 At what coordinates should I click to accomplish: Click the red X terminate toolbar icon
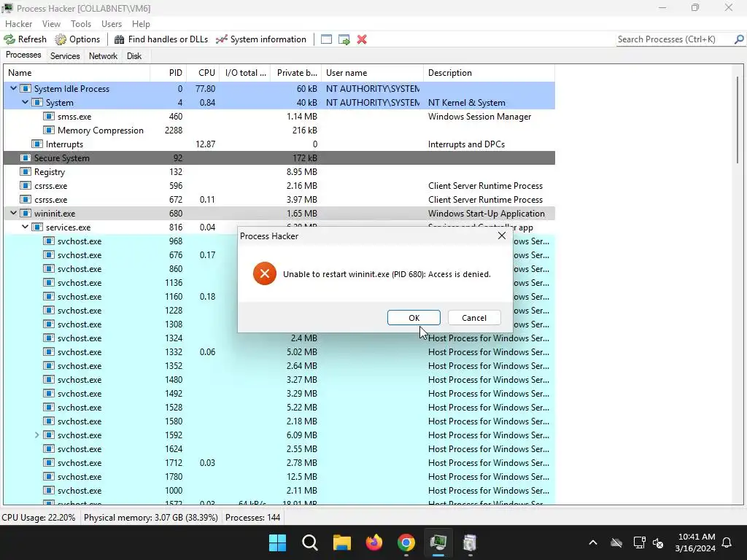pos(362,39)
